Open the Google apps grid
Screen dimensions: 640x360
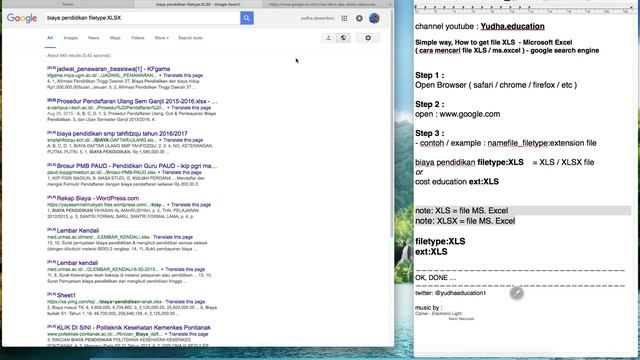click(344, 18)
